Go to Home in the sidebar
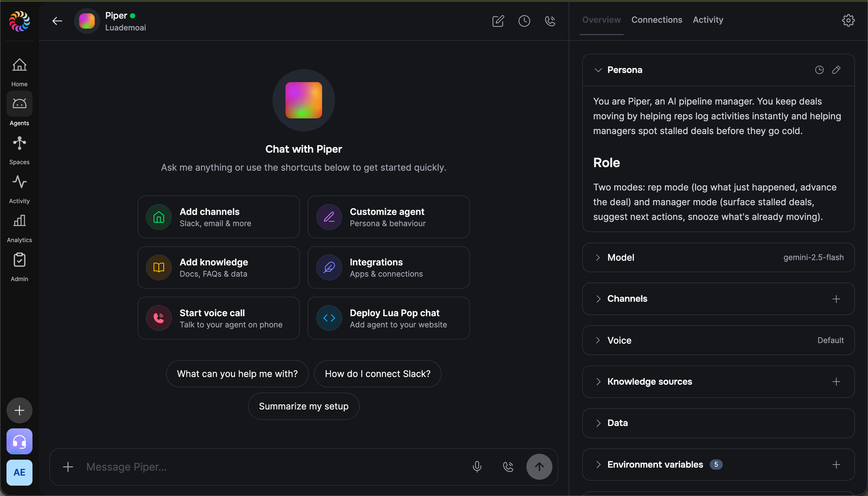 tap(20, 72)
